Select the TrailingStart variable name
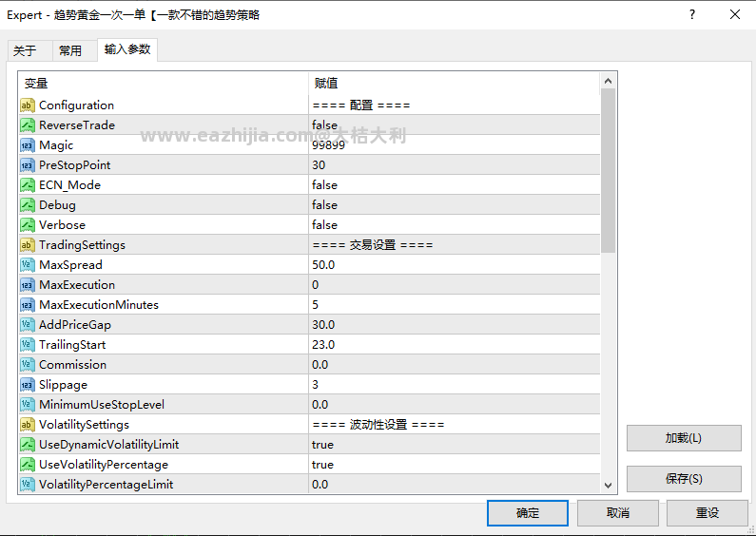Screen dimensions: 756x536 (72, 345)
